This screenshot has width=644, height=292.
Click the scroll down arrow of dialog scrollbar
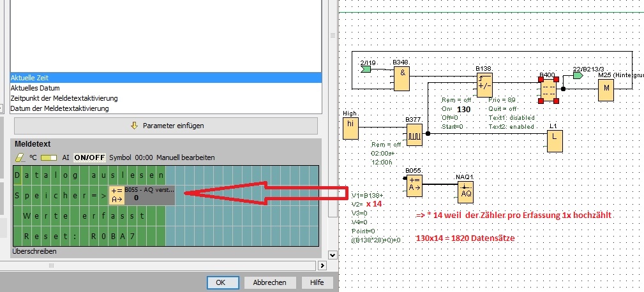[331, 254]
